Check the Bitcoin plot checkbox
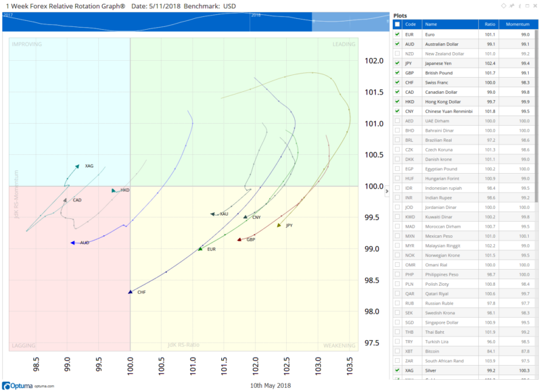The image size is (541, 392). (396, 351)
